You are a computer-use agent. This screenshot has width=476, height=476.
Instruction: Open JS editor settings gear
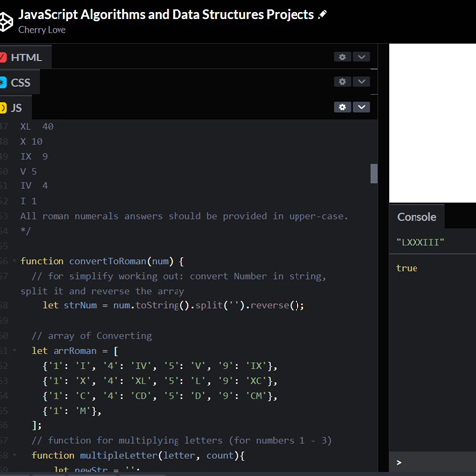(x=342, y=107)
